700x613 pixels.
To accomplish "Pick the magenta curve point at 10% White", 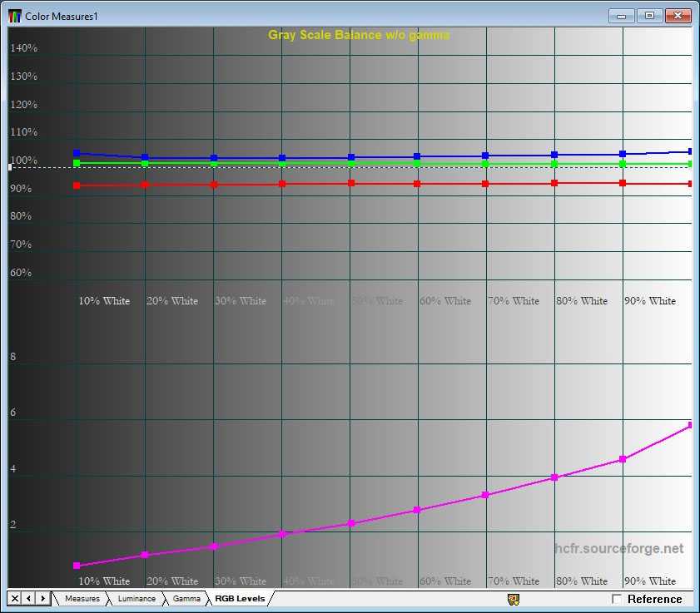I will click(x=77, y=566).
